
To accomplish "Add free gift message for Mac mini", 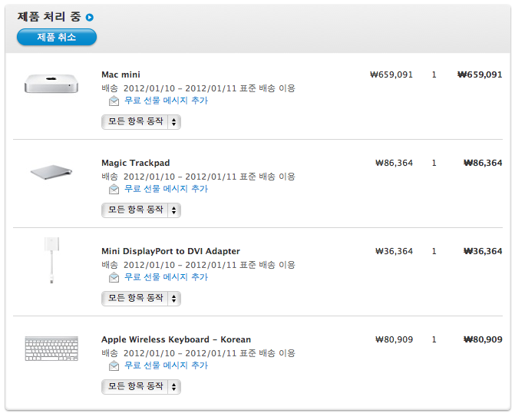I will [167, 101].
